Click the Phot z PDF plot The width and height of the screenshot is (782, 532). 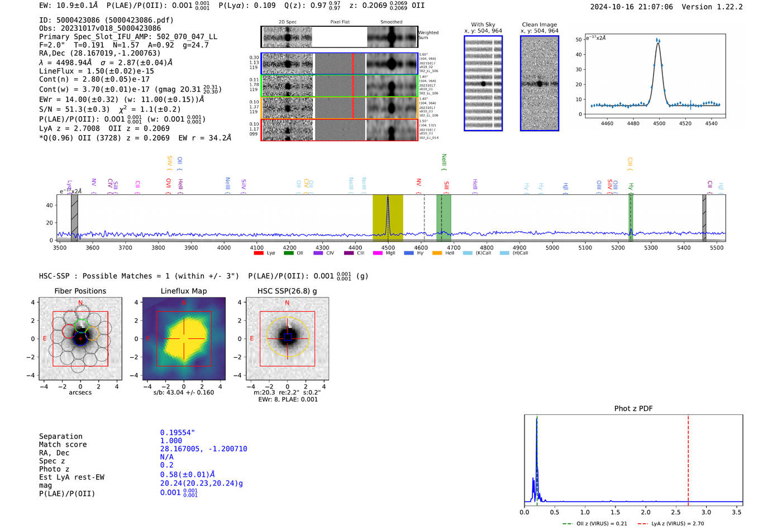(633, 460)
